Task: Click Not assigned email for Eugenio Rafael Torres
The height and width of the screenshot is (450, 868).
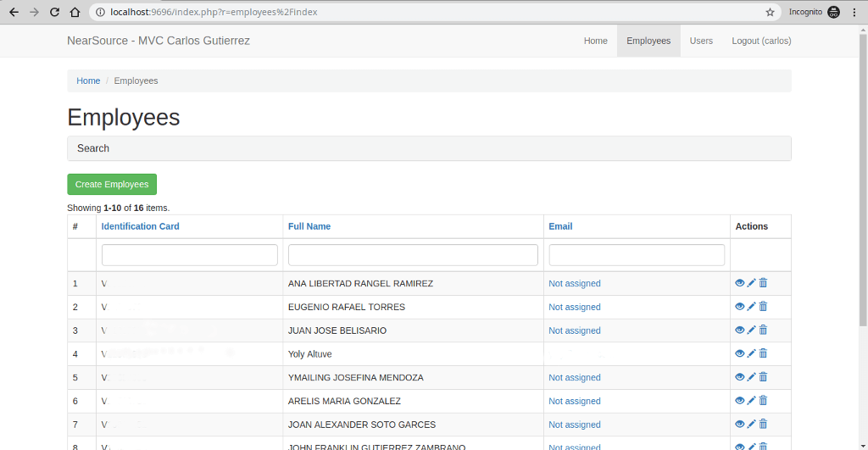Action: 574,307
